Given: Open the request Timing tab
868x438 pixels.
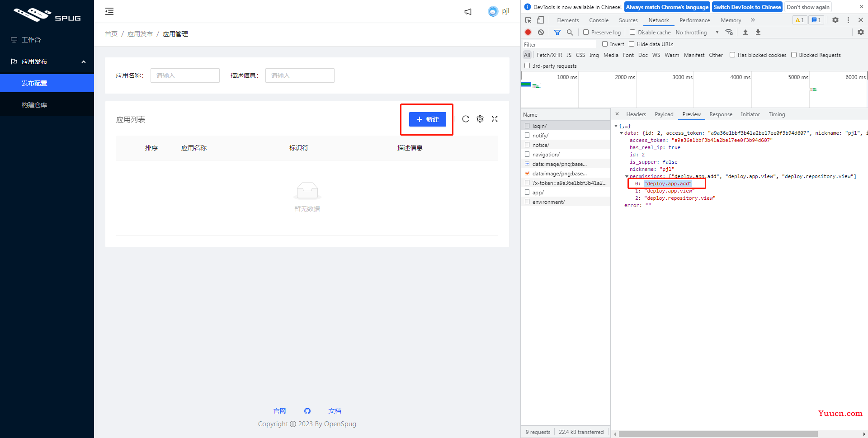Looking at the screenshot, I should (x=777, y=114).
